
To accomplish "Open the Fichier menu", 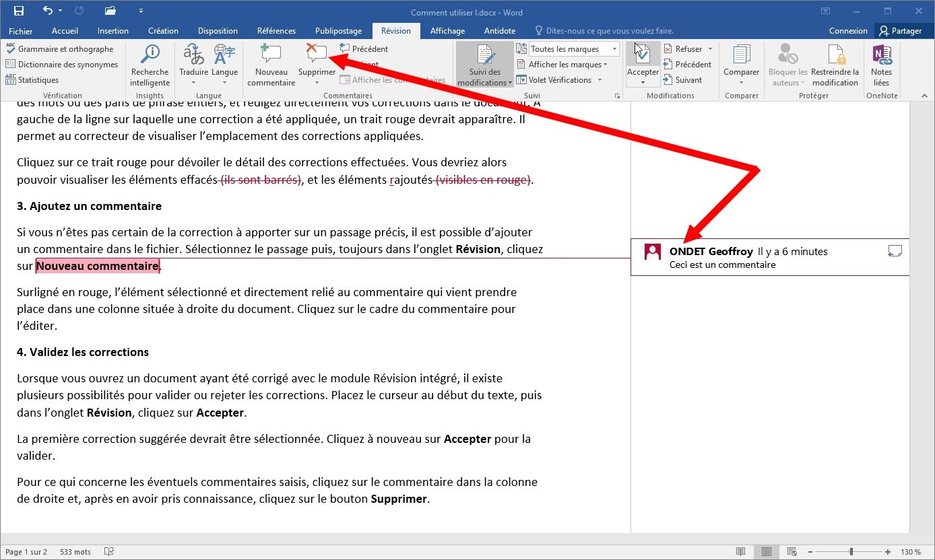I will (21, 31).
